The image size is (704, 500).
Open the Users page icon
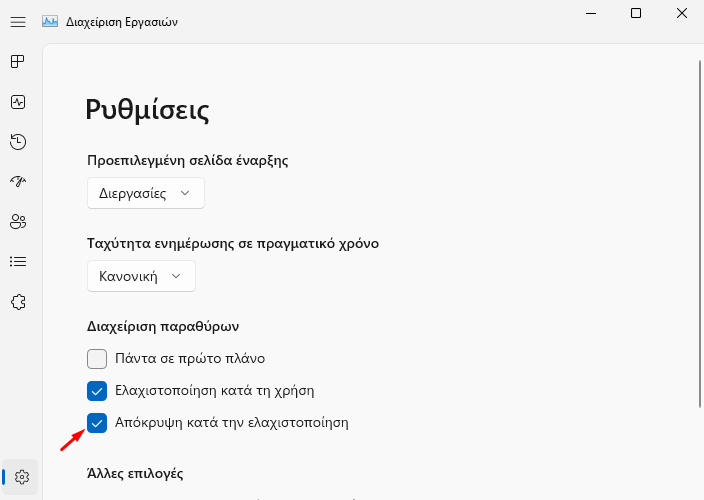click(18, 222)
